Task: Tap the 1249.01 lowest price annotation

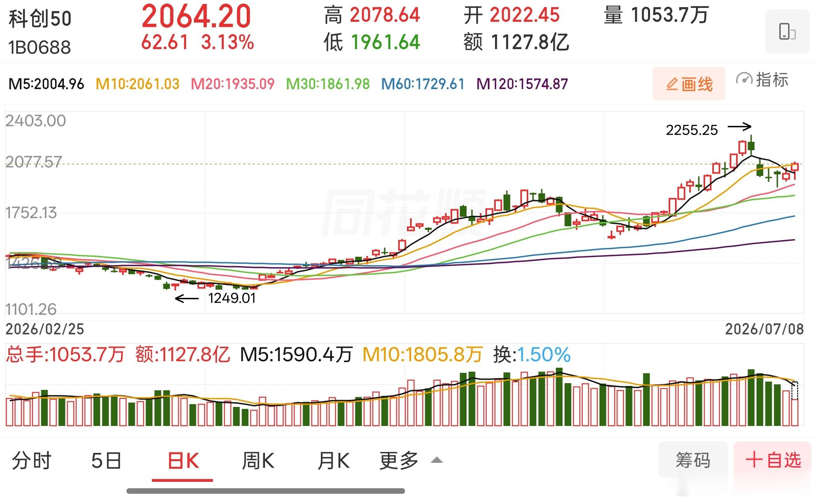Action: pyautogui.click(x=232, y=298)
